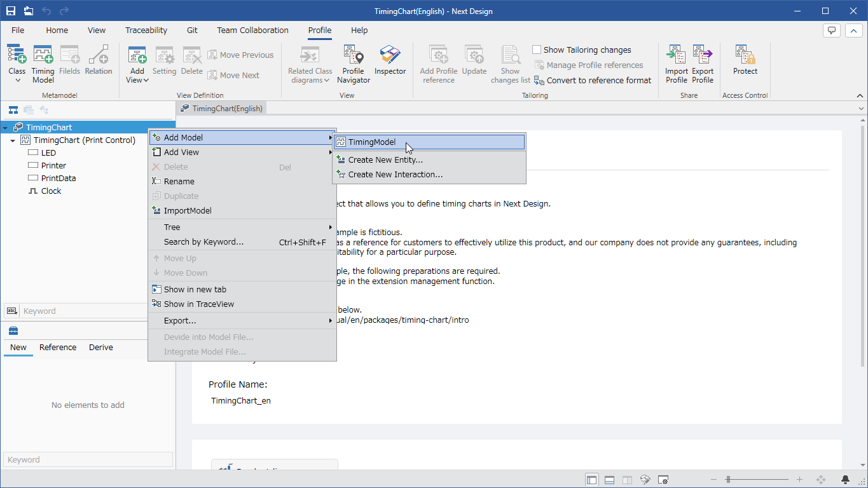Toggle bottom pane layout icon in status bar
This screenshot has width=868, height=488.
[609, 480]
